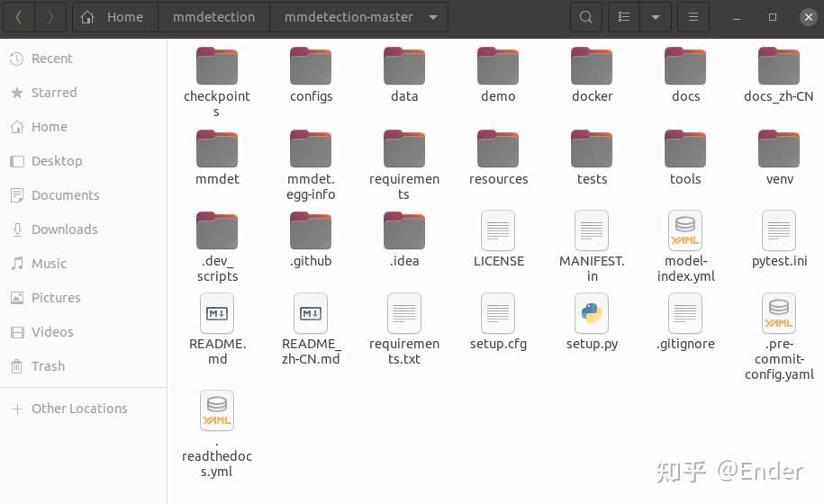This screenshot has width=824, height=504.
Task: Open Recent in the sidebar
Action: pyautogui.click(x=84, y=58)
